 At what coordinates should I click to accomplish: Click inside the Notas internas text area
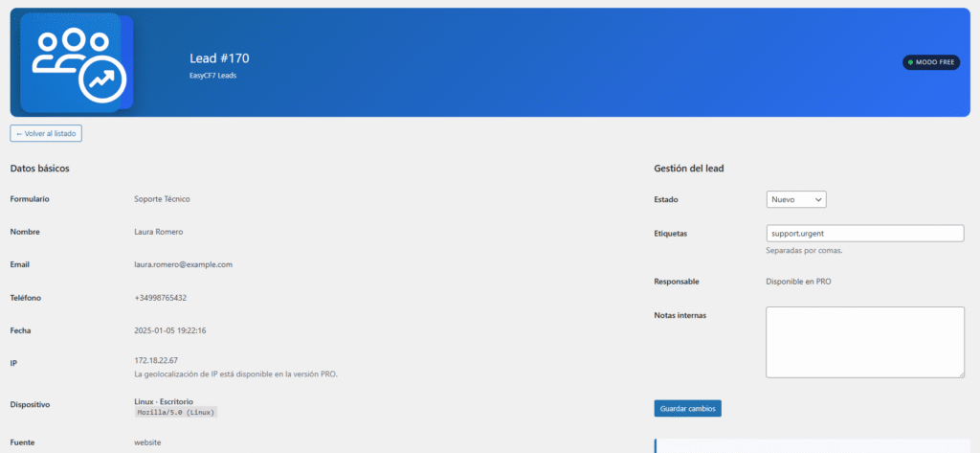pyautogui.click(x=864, y=342)
